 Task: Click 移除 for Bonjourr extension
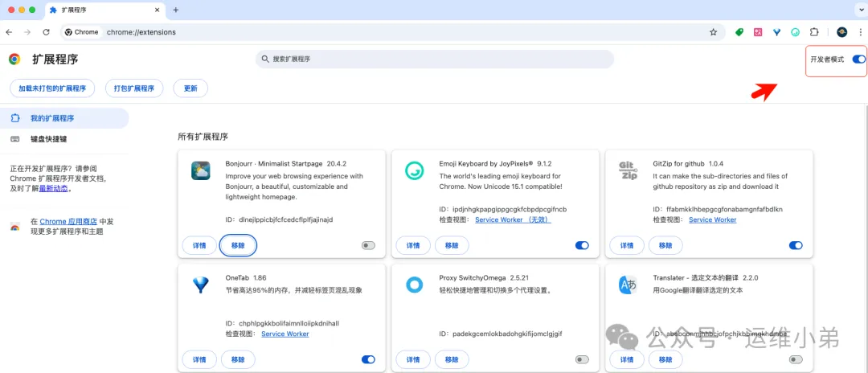tap(238, 246)
